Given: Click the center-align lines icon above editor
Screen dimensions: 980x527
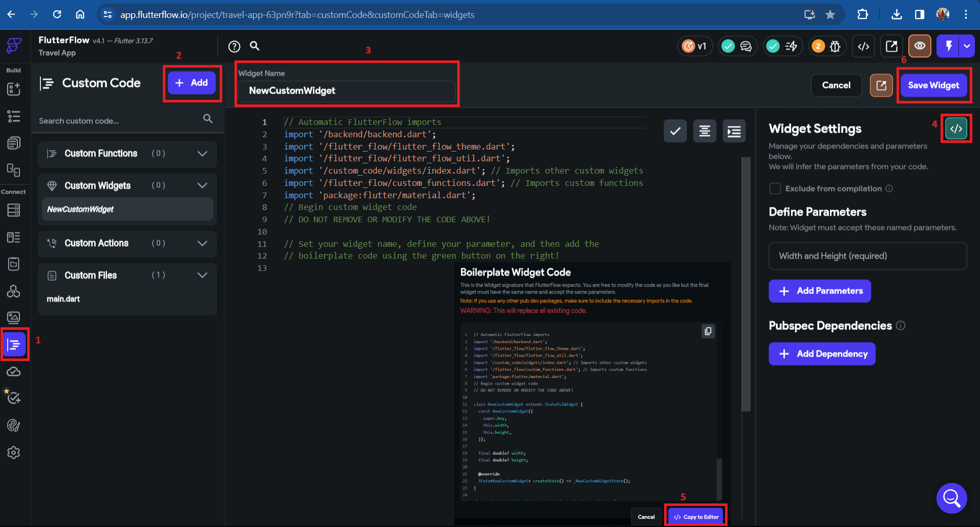Looking at the screenshot, I should point(705,131).
